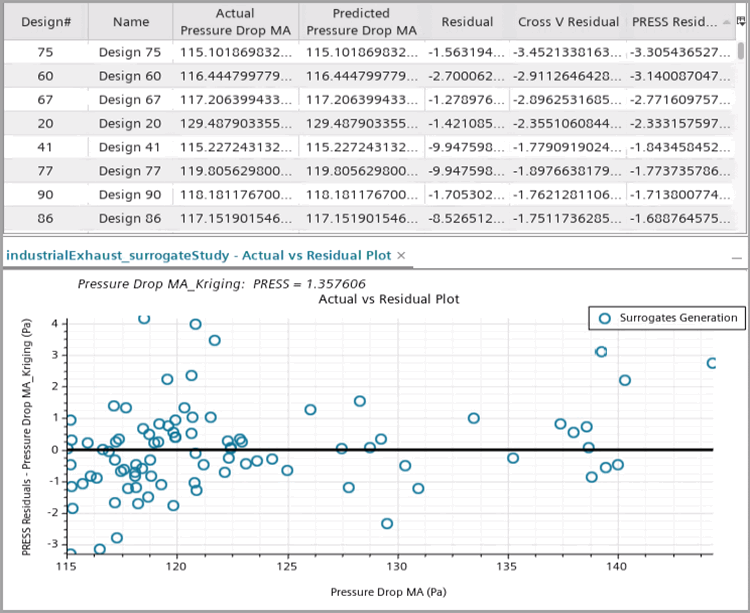Viewport: 750px width, 613px height.
Task: Click the Design 86 row
Action: (130, 217)
